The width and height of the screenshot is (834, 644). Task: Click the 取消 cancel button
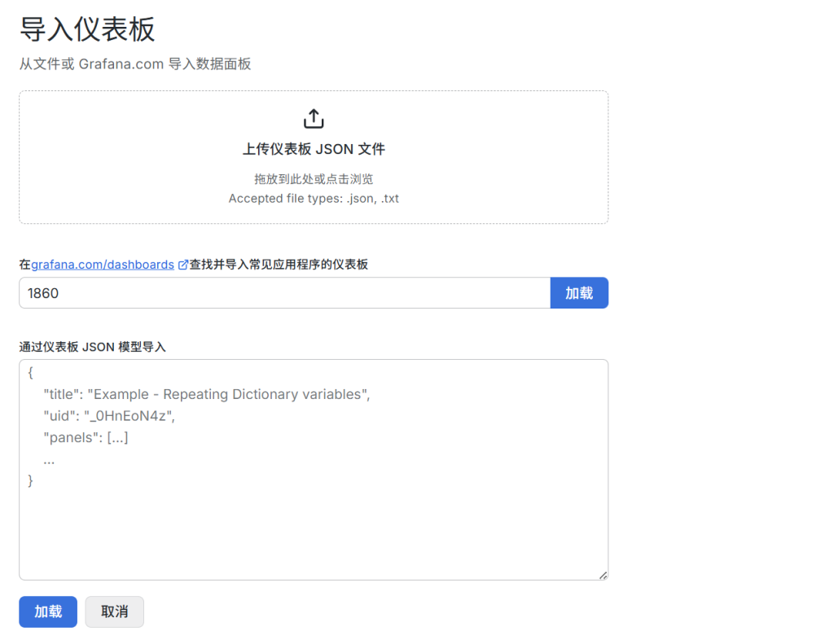tap(114, 611)
